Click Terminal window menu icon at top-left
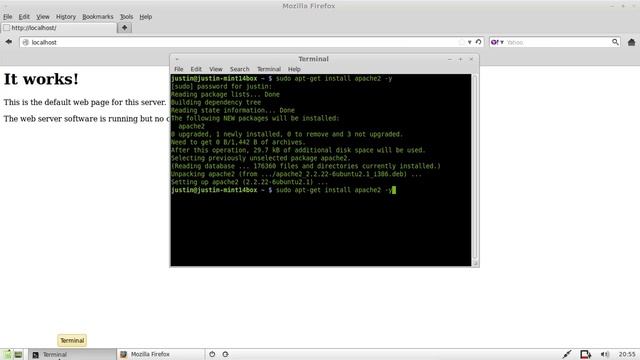Viewport: 640px width, 360px height. [177, 59]
